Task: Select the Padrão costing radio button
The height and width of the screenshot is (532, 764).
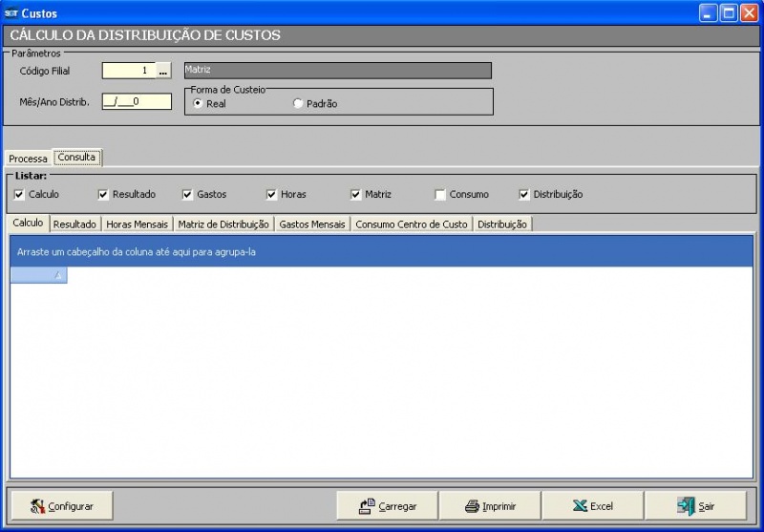Action: 298,104
